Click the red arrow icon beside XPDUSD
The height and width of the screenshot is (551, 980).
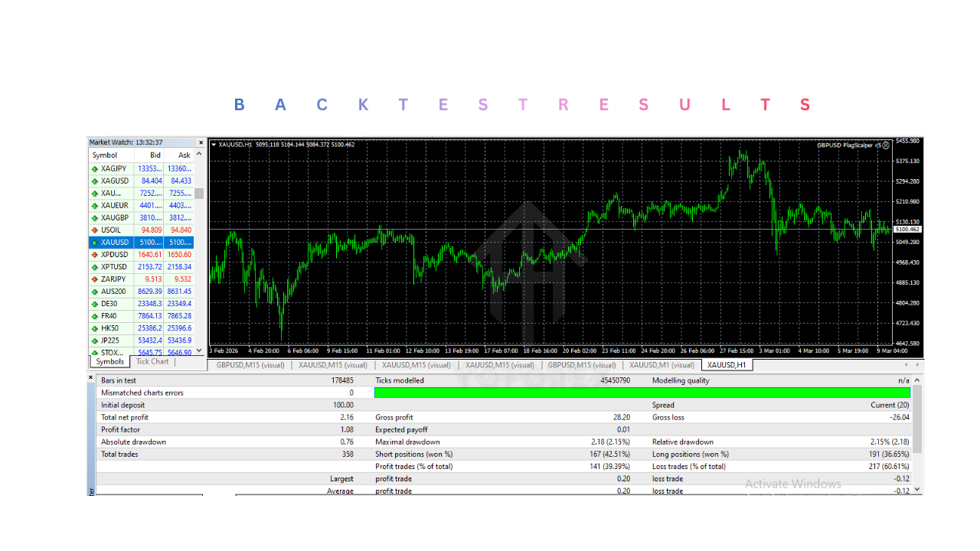93,254
